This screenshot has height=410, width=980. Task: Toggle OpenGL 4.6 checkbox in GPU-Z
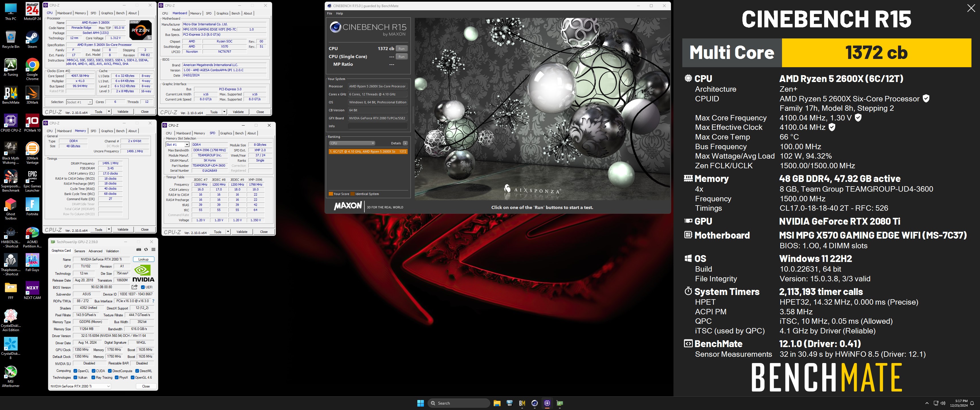(132, 377)
